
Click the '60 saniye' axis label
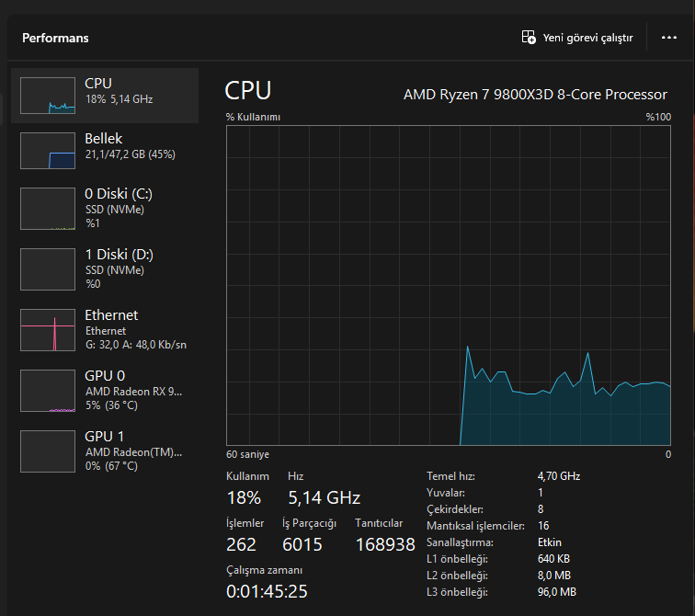click(x=248, y=455)
